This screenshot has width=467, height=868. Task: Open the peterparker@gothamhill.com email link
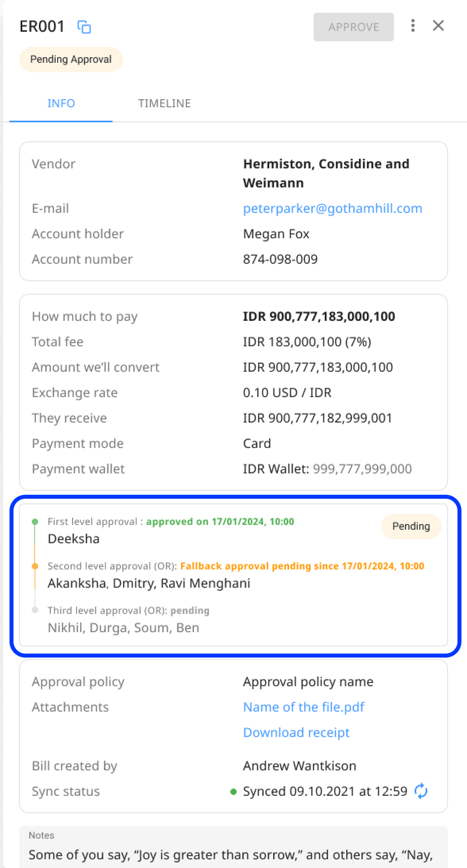coord(333,209)
